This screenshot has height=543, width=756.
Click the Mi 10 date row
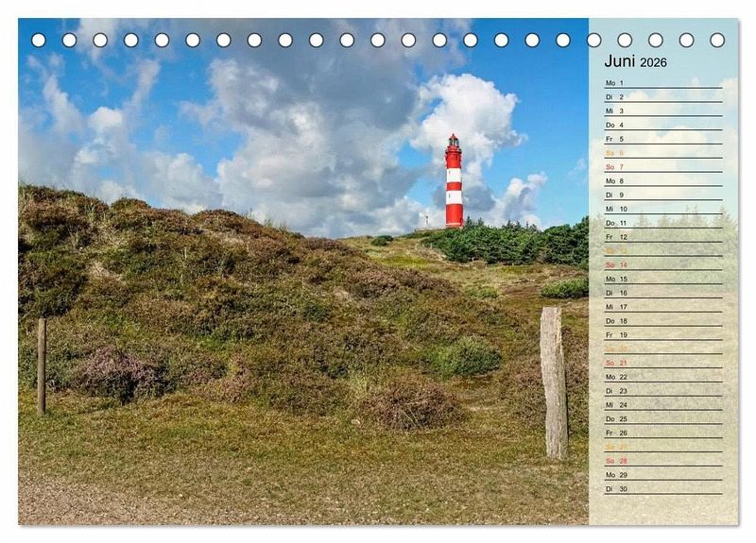[x=661, y=209]
